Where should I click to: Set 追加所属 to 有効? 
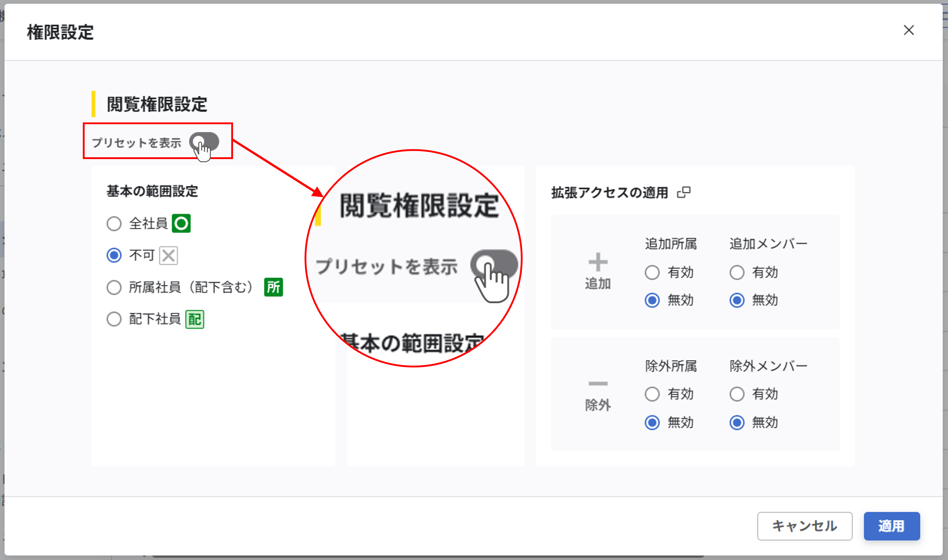pyautogui.click(x=652, y=272)
